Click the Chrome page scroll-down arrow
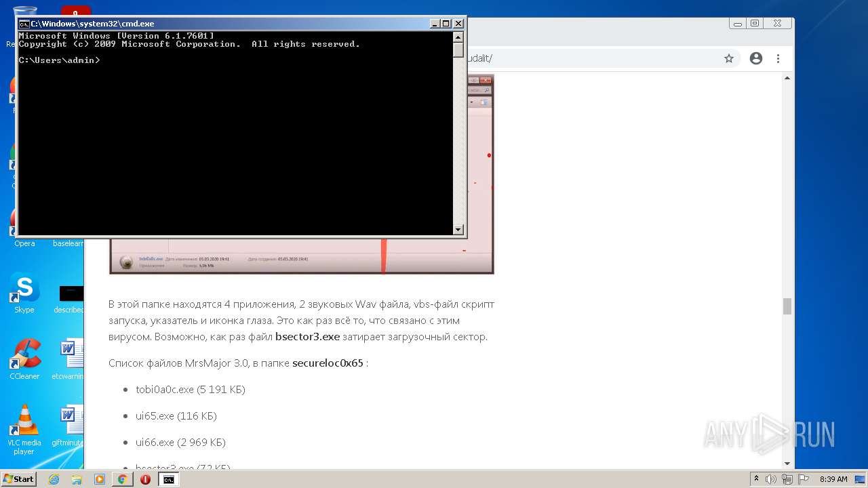Image resolution: width=868 pixels, height=488 pixels. click(x=787, y=464)
